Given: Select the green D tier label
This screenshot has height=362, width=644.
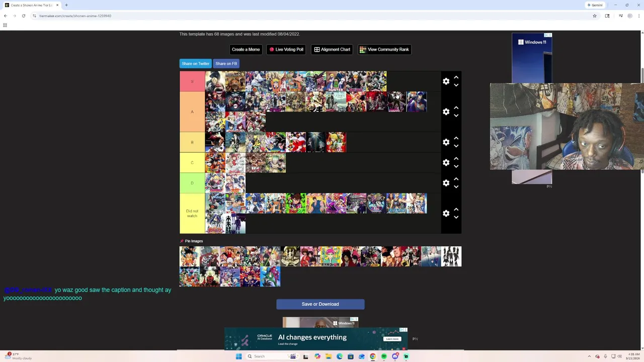Looking at the screenshot, I should [x=192, y=183].
